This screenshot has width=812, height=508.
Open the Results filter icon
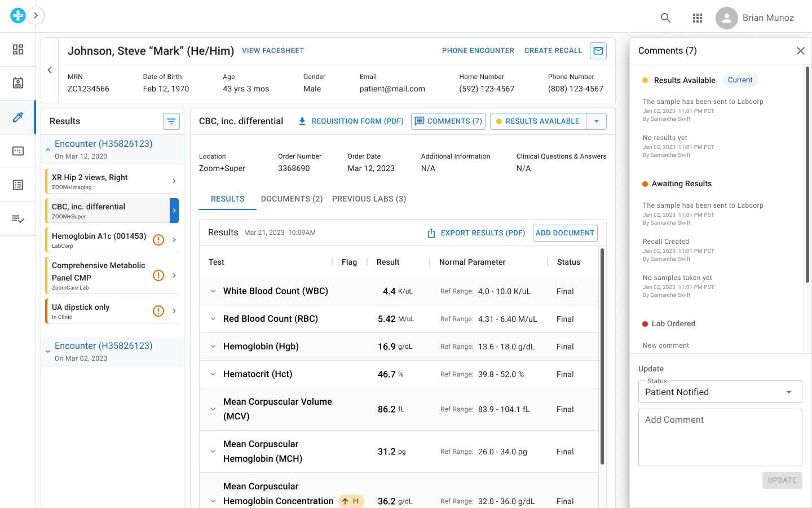click(x=171, y=121)
